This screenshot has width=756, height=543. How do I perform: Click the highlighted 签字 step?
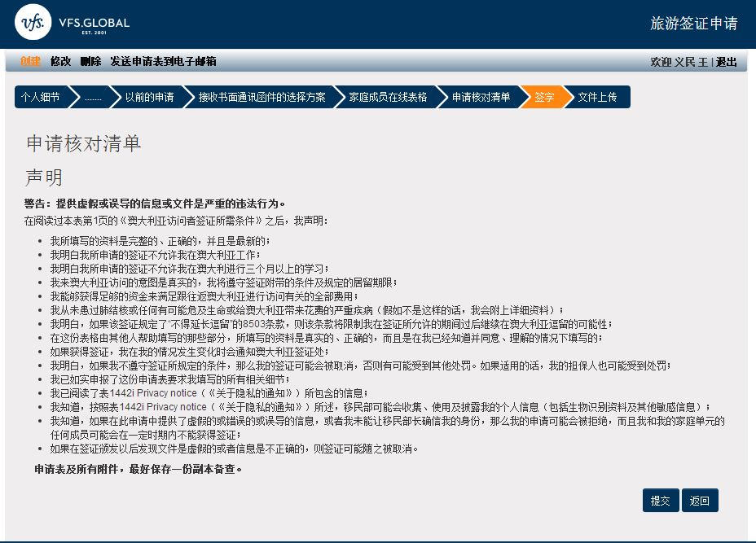click(x=544, y=97)
